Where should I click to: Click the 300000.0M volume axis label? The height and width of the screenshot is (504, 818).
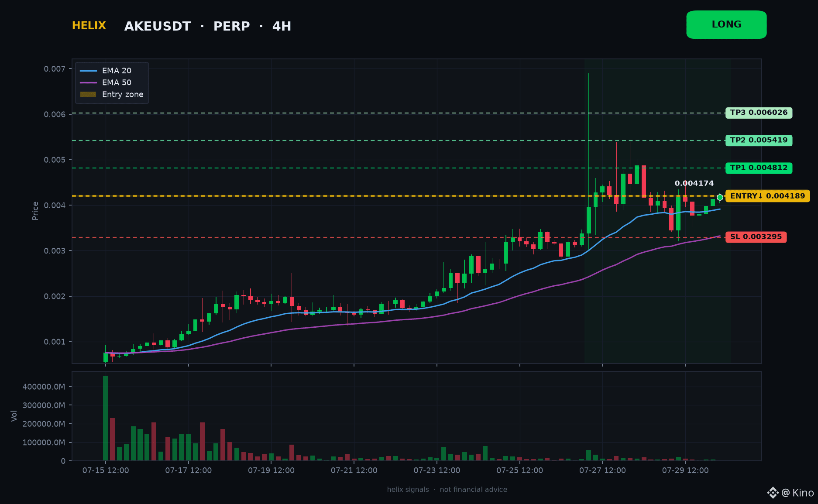(x=44, y=405)
